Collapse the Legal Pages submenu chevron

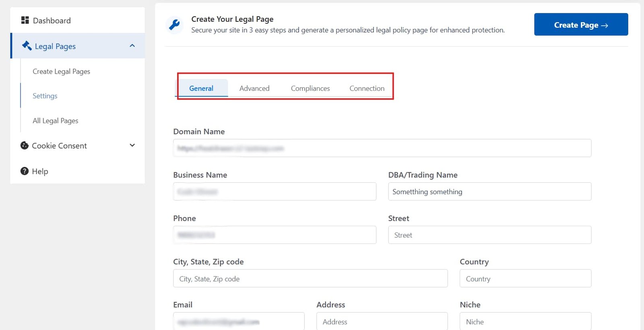click(x=132, y=46)
